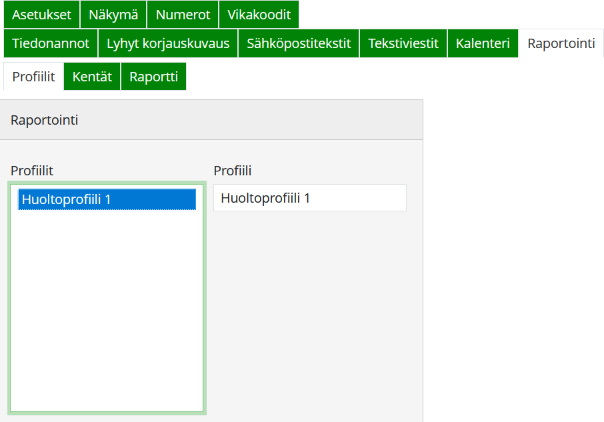Switch to the Sähköpostitekstit tab

coord(298,43)
